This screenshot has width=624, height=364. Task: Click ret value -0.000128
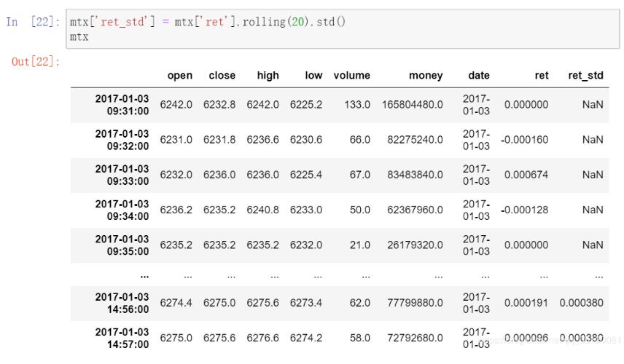tap(525, 210)
